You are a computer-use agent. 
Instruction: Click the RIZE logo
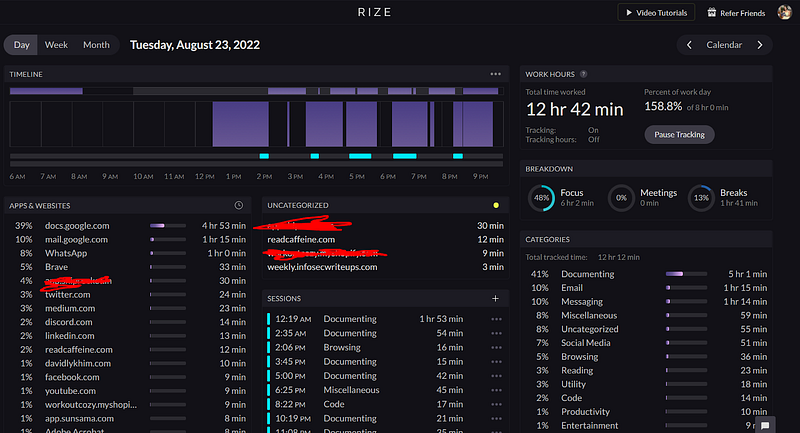click(x=374, y=12)
